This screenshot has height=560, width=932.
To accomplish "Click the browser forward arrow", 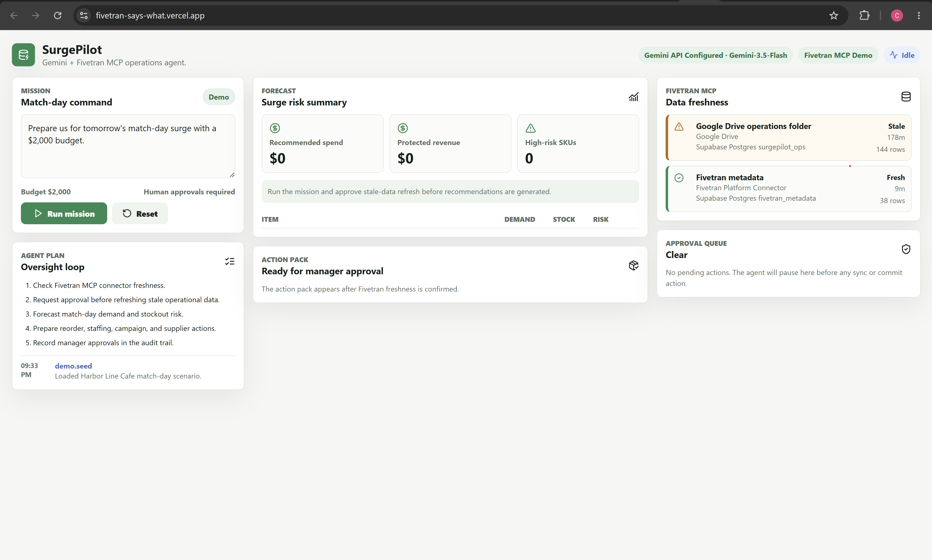I will [x=35, y=16].
